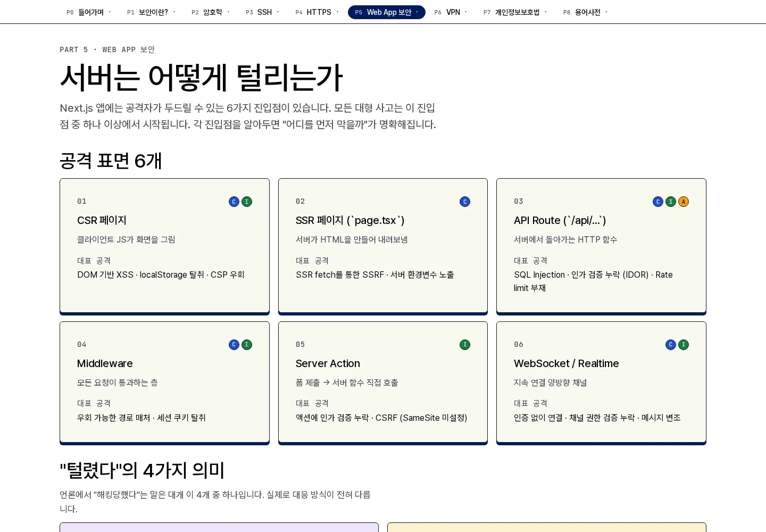The height and width of the screenshot is (532, 766).
Task: Click the C badge on SSR 페이지 card
Action: 465,202
